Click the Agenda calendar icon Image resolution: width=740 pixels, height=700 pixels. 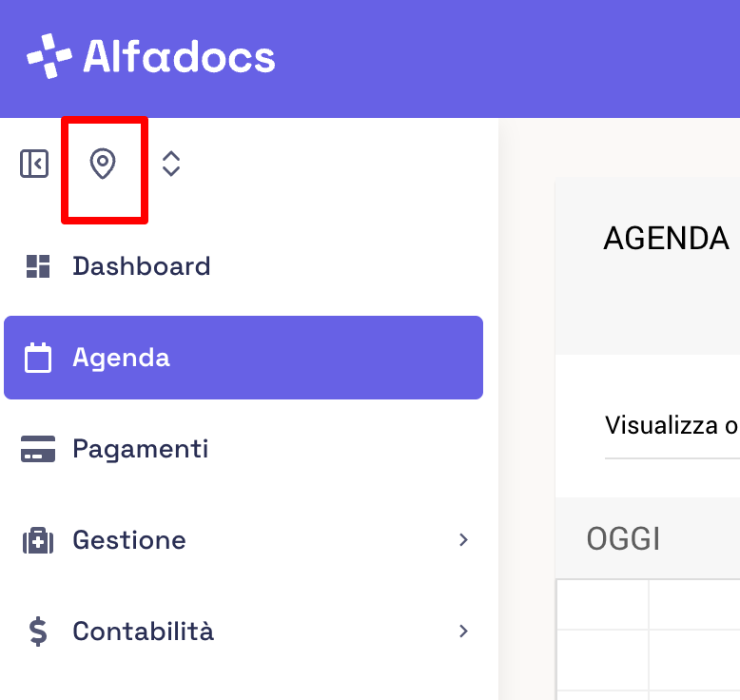point(38,358)
